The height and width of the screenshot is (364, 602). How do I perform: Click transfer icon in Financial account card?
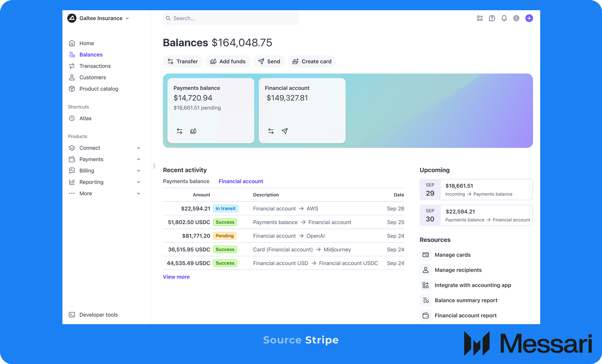pos(271,131)
